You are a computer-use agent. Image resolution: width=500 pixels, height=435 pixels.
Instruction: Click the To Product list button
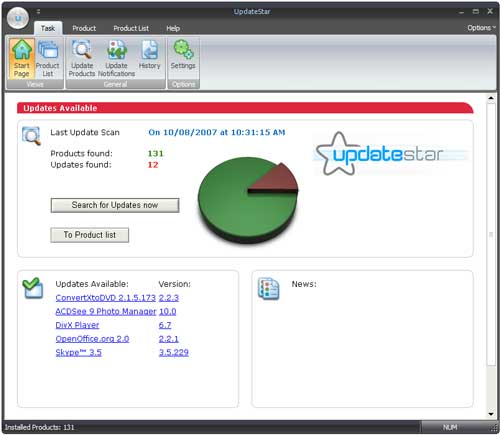pyautogui.click(x=90, y=235)
